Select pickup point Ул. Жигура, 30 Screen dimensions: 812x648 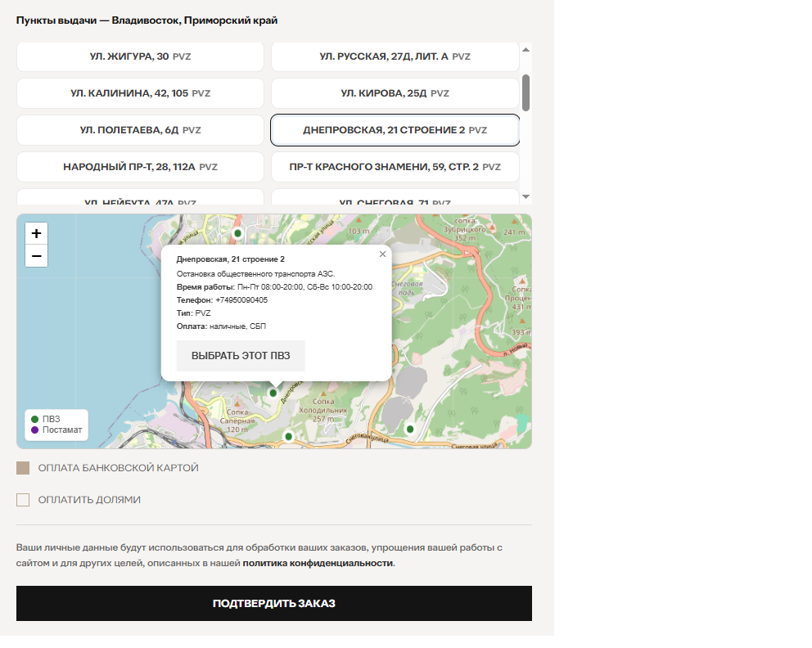click(140, 56)
